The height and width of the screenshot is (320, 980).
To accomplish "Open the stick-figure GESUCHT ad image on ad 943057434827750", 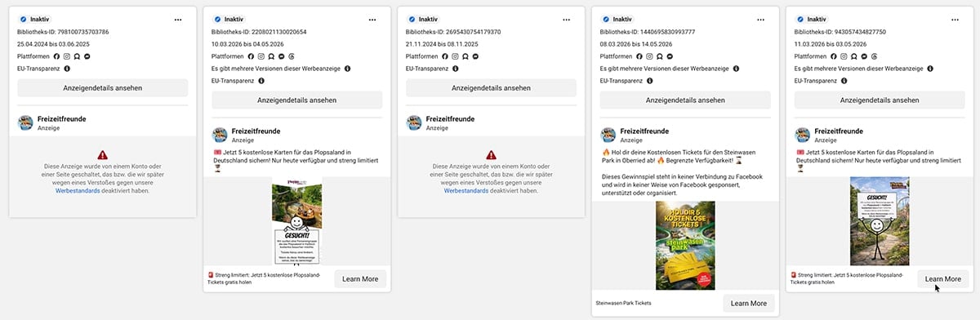I will coord(880,221).
